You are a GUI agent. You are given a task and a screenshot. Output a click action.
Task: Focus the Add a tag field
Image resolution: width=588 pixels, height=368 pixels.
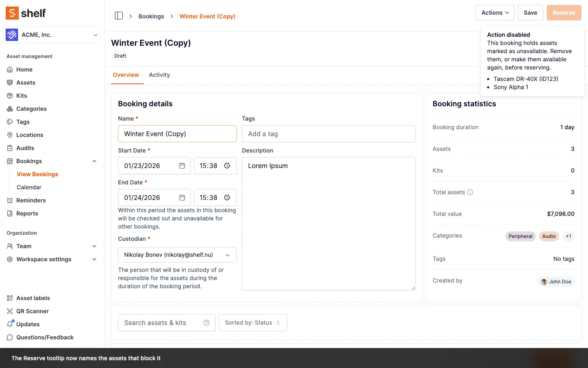(329, 134)
